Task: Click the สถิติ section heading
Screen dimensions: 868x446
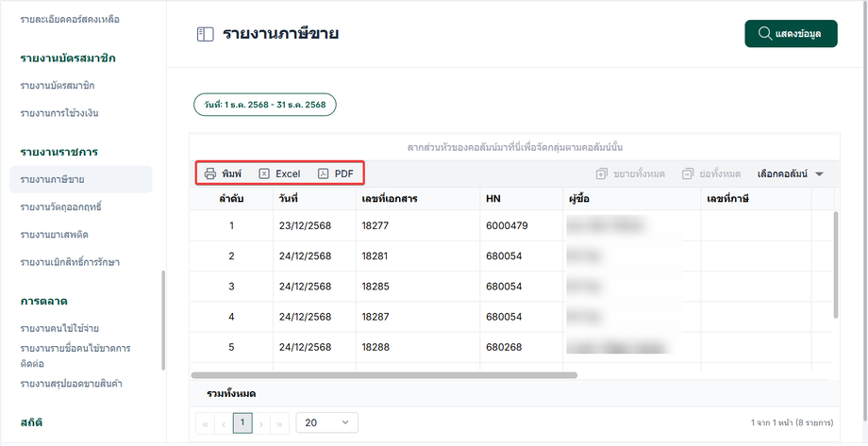Action: [31, 422]
